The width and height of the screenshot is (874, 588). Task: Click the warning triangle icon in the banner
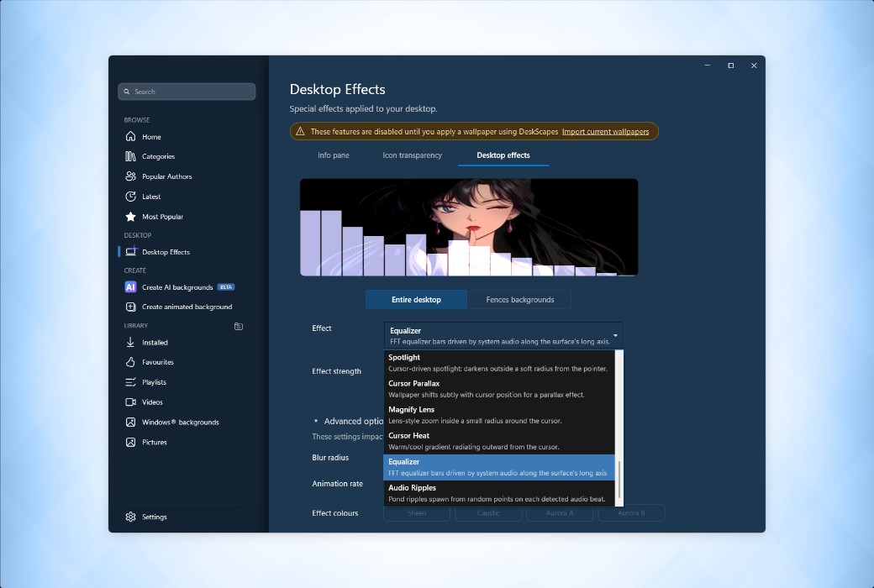click(x=300, y=132)
